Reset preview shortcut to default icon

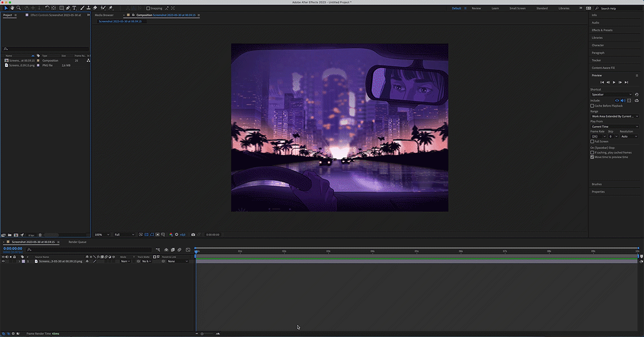coord(637,94)
